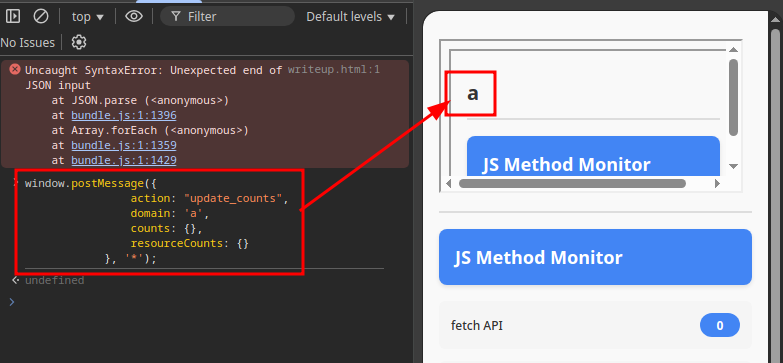Click the iframe's vertical scrollbar down arrow

[x=733, y=166]
